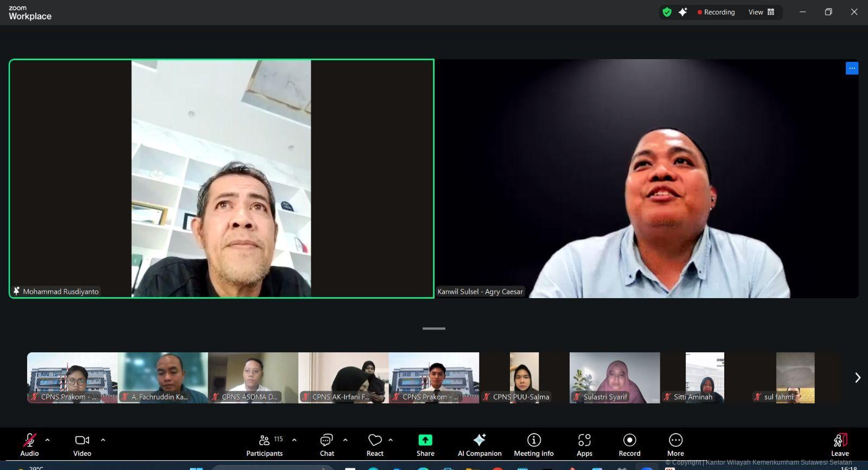This screenshot has width=868, height=470.
Task: Click the More options icon in toolbar
Action: pyautogui.click(x=675, y=445)
